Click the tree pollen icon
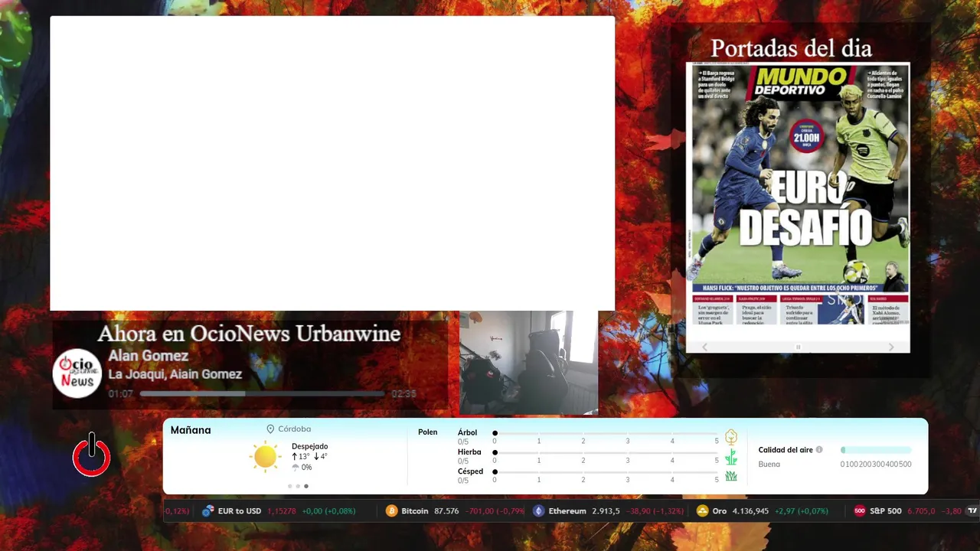 (x=731, y=437)
